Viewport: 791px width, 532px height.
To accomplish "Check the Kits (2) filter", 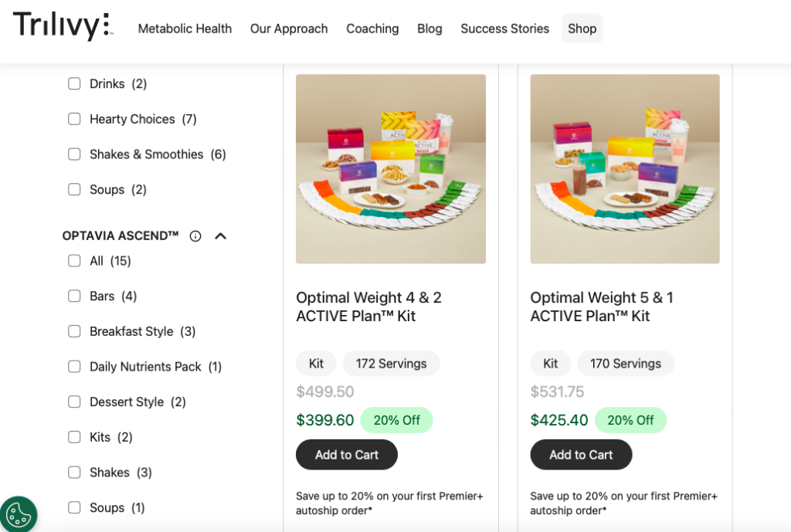I will click(74, 437).
